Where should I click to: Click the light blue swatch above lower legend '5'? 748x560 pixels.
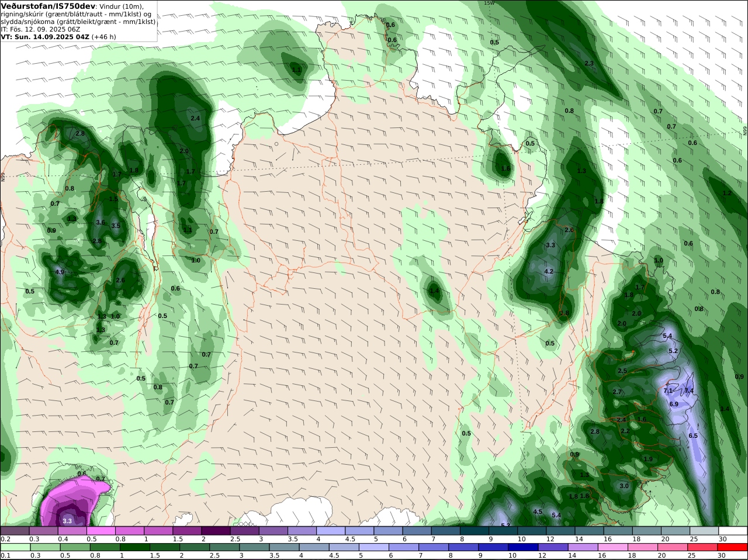click(x=373, y=547)
